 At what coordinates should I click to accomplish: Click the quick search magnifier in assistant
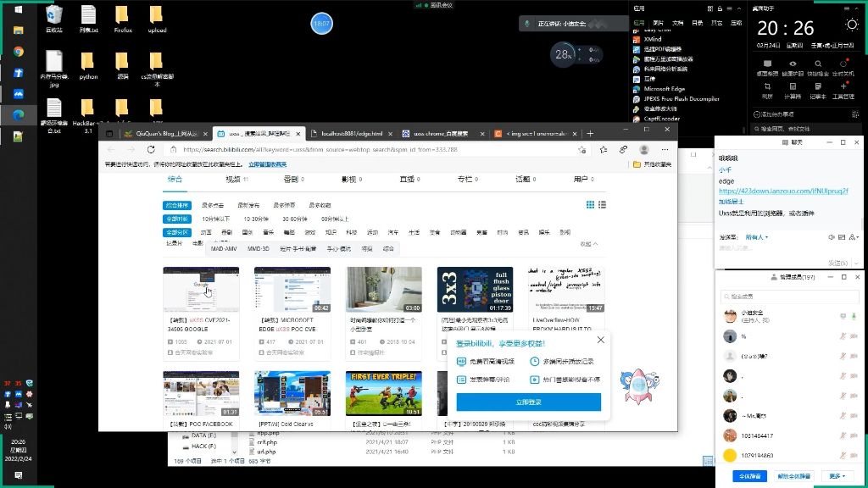tap(818, 68)
